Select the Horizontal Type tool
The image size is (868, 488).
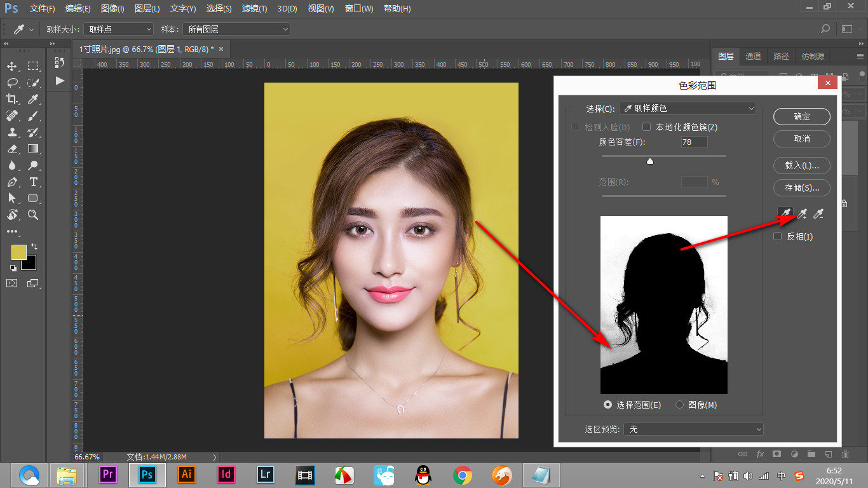pos(33,182)
